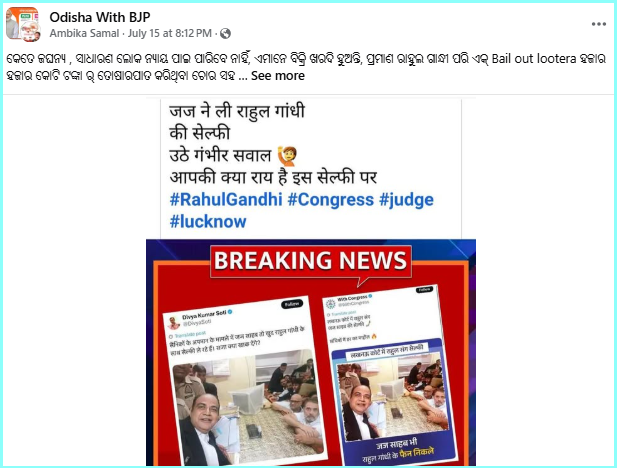Click the #RahulGandhi hashtag
The image size is (617, 468).
(x=226, y=200)
